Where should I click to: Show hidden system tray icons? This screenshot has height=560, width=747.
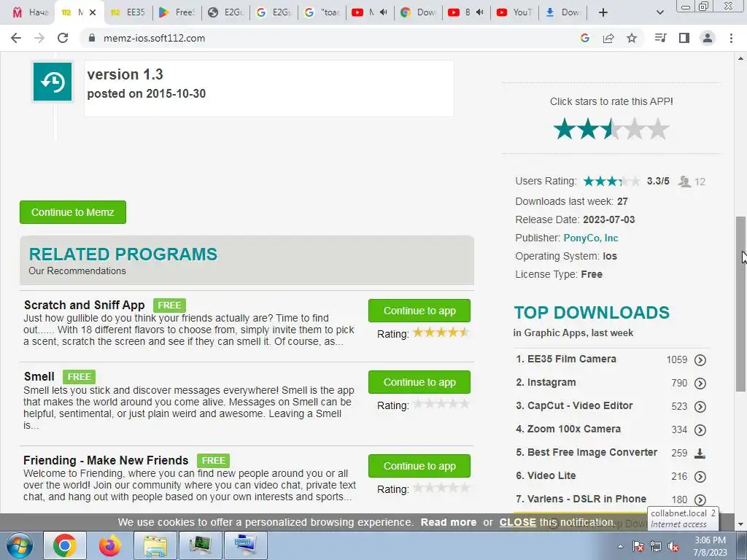point(620,546)
